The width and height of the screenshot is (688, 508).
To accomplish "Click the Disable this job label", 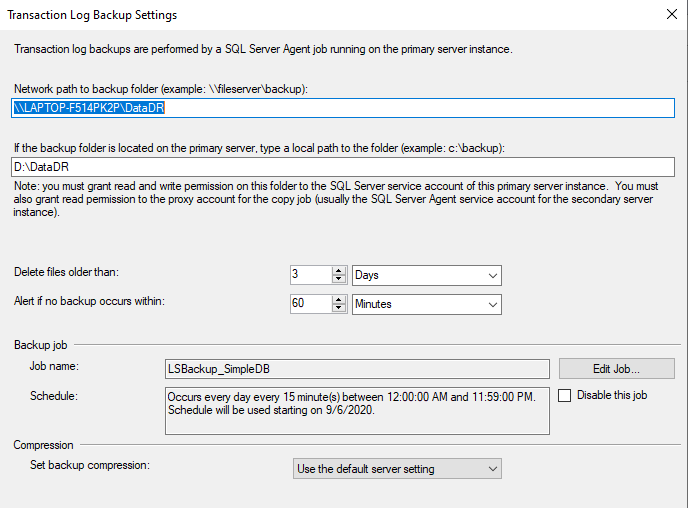I will coord(612,395).
